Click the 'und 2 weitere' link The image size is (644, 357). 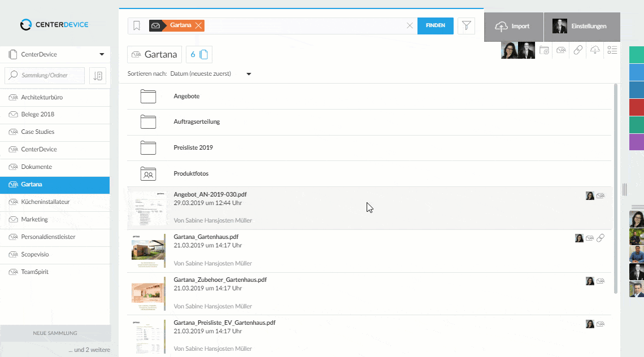point(89,350)
